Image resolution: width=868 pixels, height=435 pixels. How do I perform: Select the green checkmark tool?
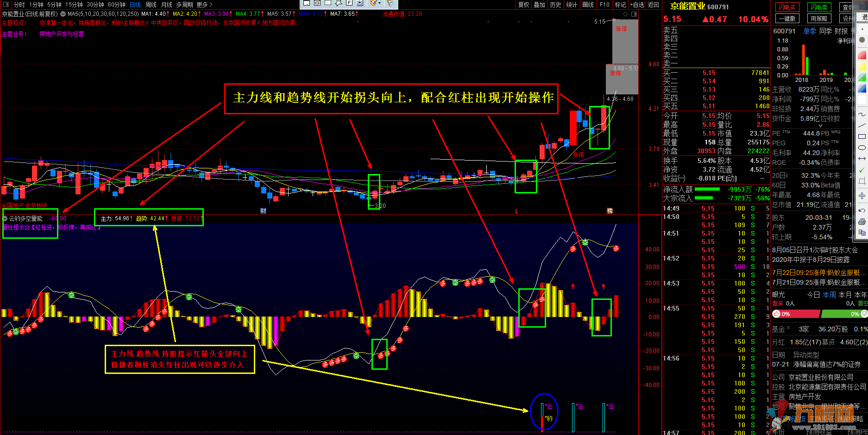[862, 170]
